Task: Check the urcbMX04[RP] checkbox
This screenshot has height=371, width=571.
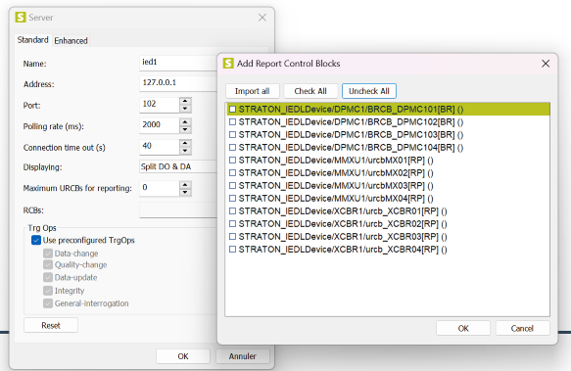Action: tap(232, 198)
